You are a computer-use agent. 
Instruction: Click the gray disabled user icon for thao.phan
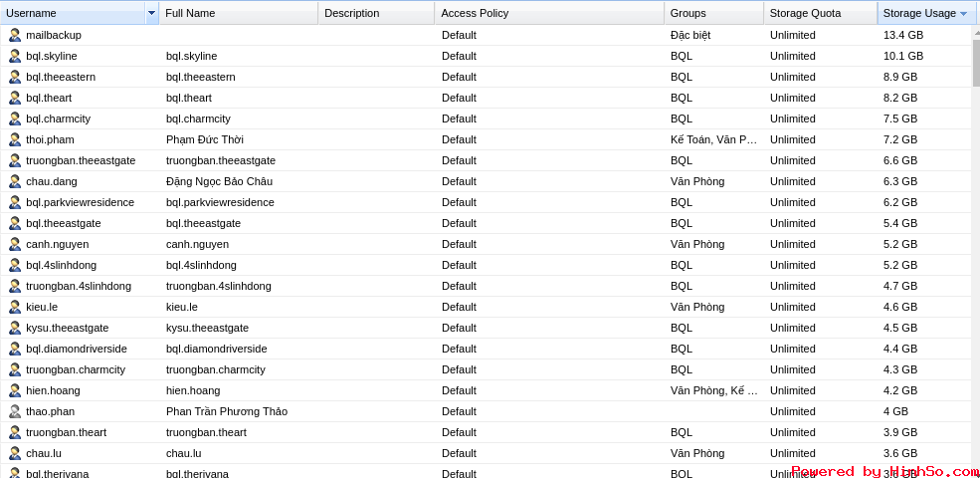click(x=15, y=411)
